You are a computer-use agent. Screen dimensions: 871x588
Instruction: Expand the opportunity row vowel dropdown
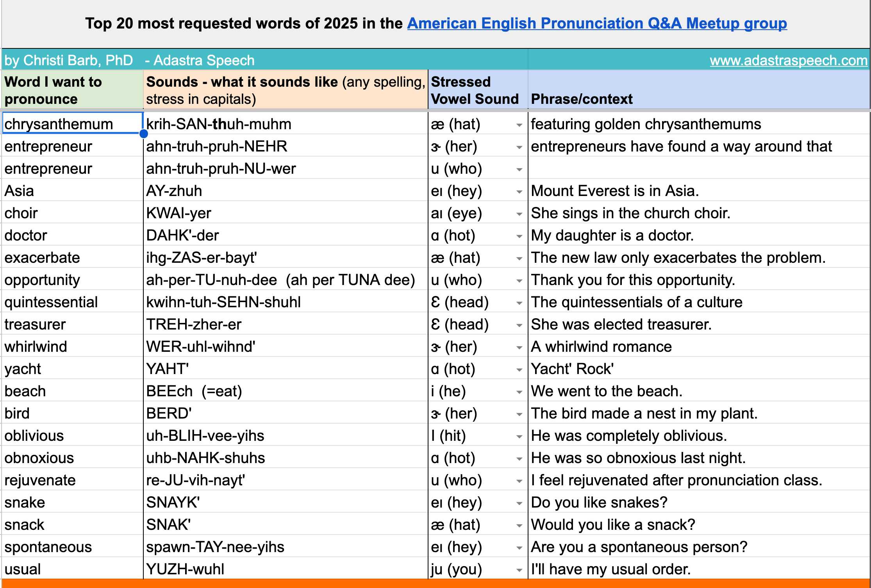pyautogui.click(x=519, y=281)
